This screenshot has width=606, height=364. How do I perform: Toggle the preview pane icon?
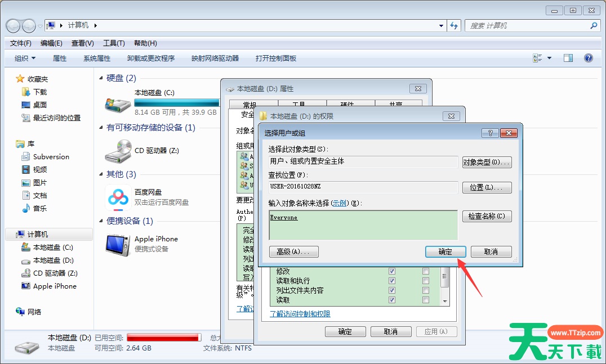coord(568,58)
